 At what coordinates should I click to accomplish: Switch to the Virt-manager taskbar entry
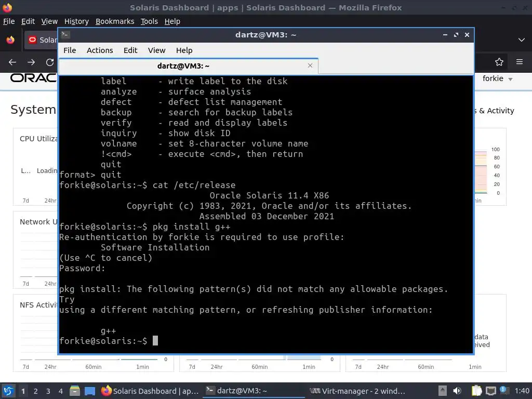pos(357,391)
